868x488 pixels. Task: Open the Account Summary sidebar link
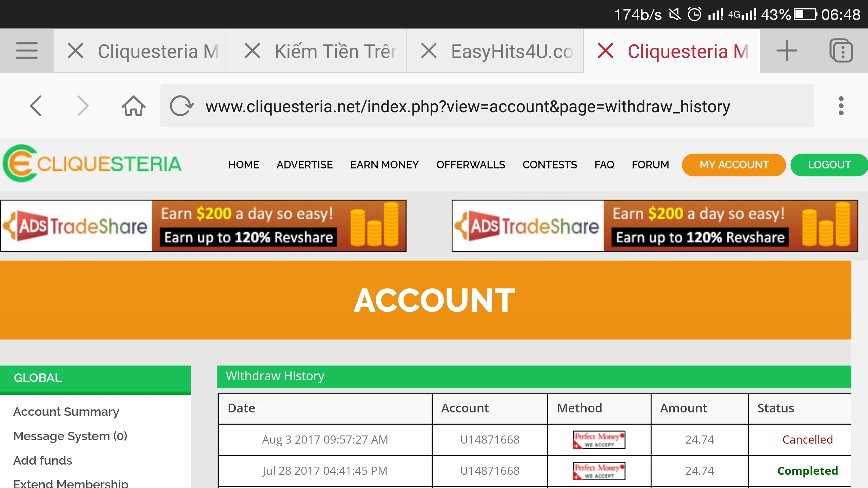coord(66,412)
